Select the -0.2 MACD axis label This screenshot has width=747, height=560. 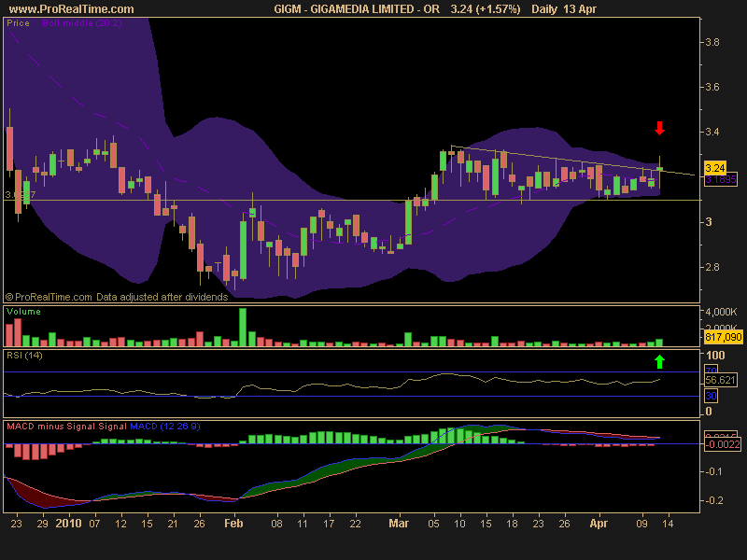point(713,500)
